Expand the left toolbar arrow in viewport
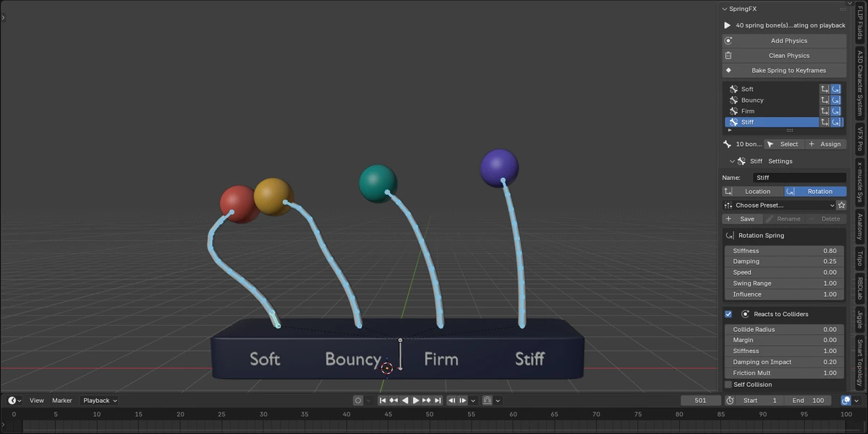The width and height of the screenshot is (868, 434). [x=3, y=16]
